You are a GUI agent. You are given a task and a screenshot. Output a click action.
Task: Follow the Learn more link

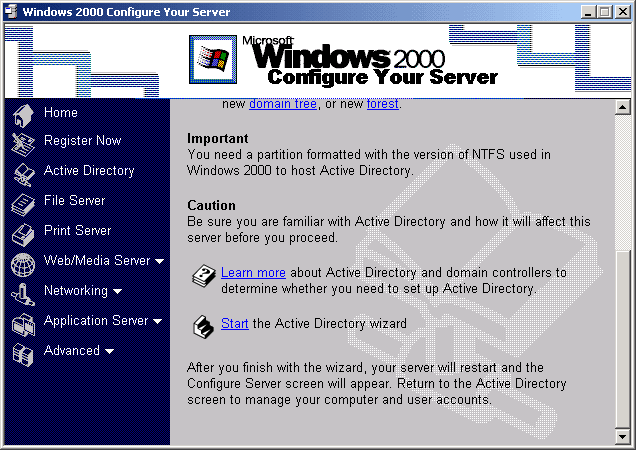tap(253, 273)
